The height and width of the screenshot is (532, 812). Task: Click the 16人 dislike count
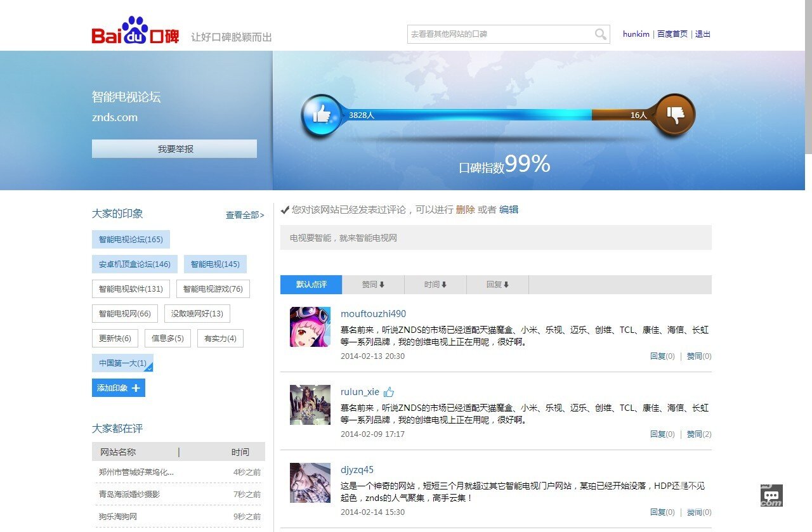point(639,115)
